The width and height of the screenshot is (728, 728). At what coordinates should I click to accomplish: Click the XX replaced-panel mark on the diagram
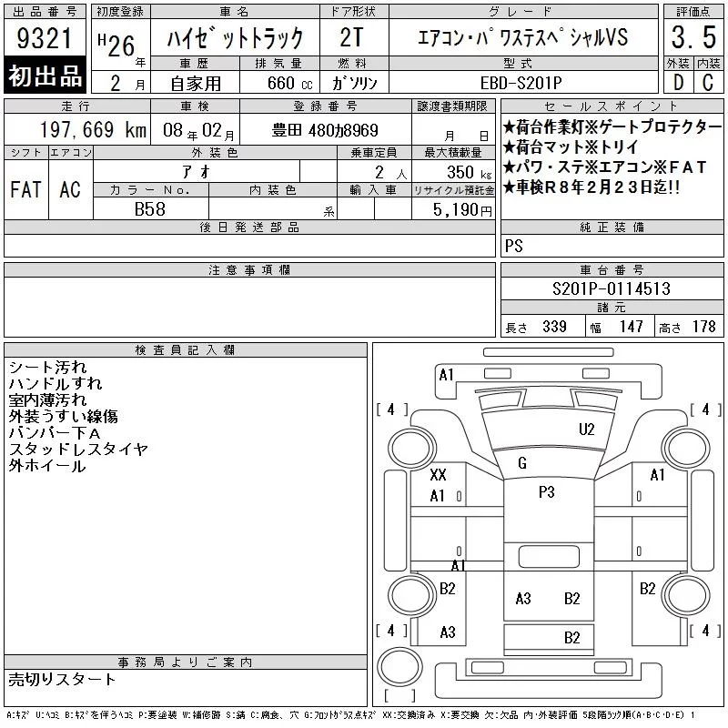(438, 474)
